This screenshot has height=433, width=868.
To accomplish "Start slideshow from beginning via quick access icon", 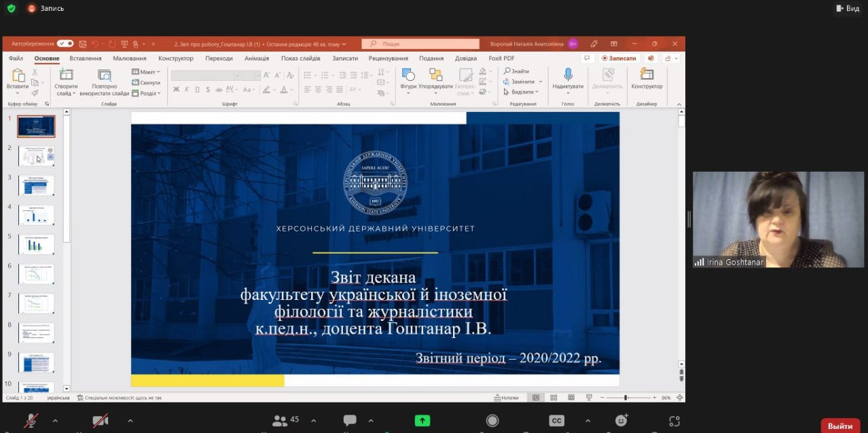I will 125,43.
